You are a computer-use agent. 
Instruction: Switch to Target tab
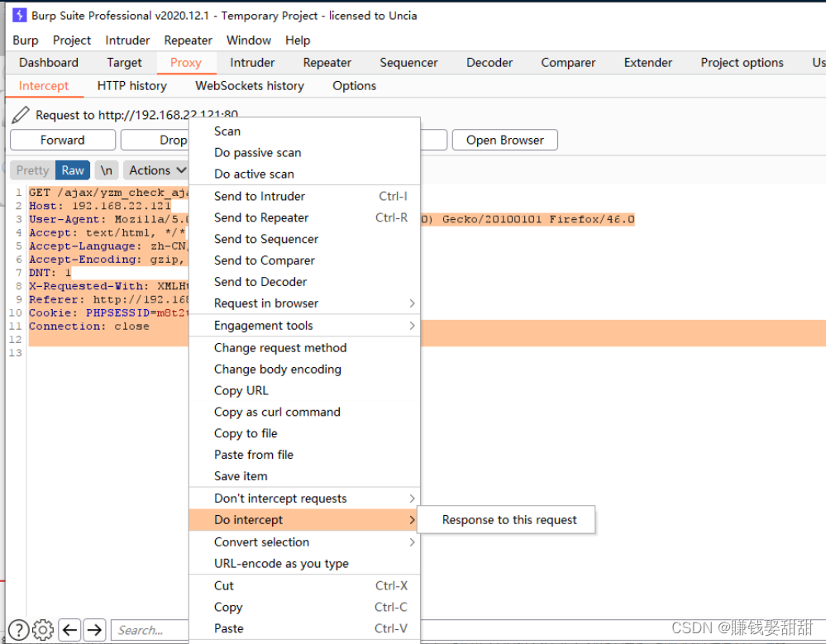pyautogui.click(x=124, y=63)
